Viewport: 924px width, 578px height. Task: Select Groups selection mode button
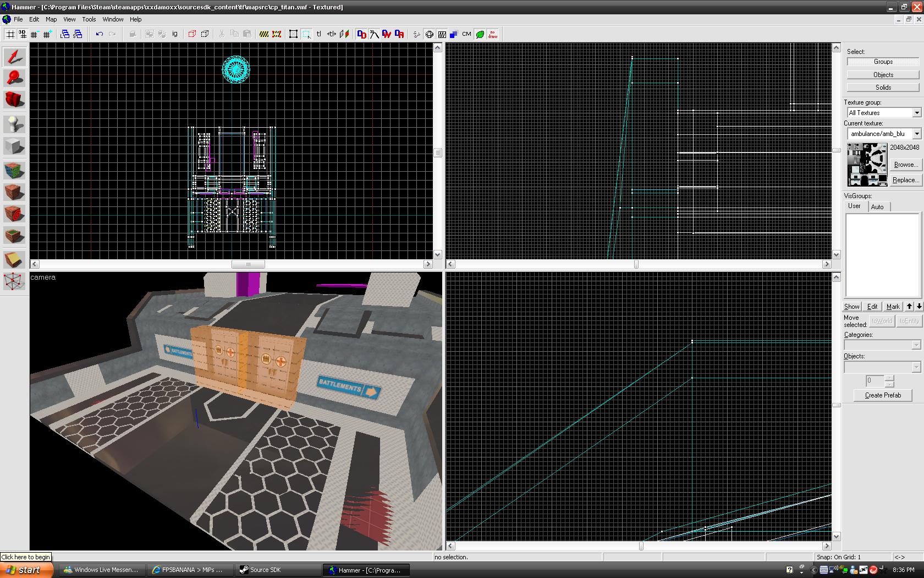pyautogui.click(x=883, y=62)
